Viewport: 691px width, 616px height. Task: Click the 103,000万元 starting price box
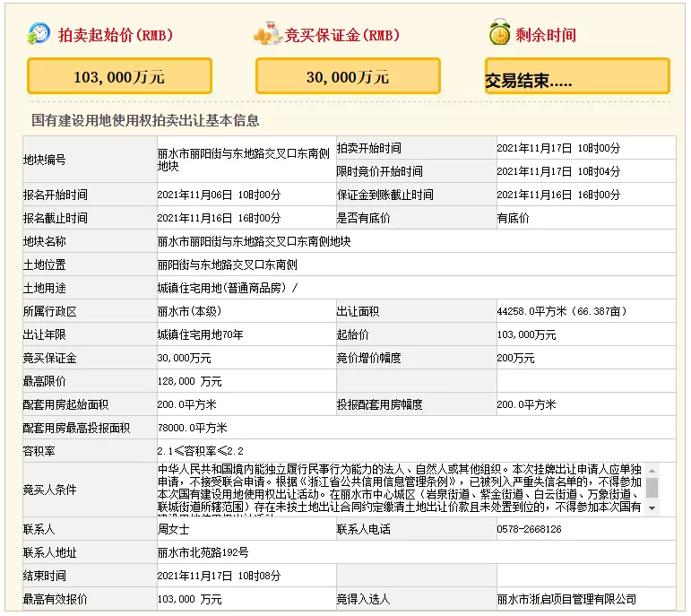pyautogui.click(x=119, y=77)
